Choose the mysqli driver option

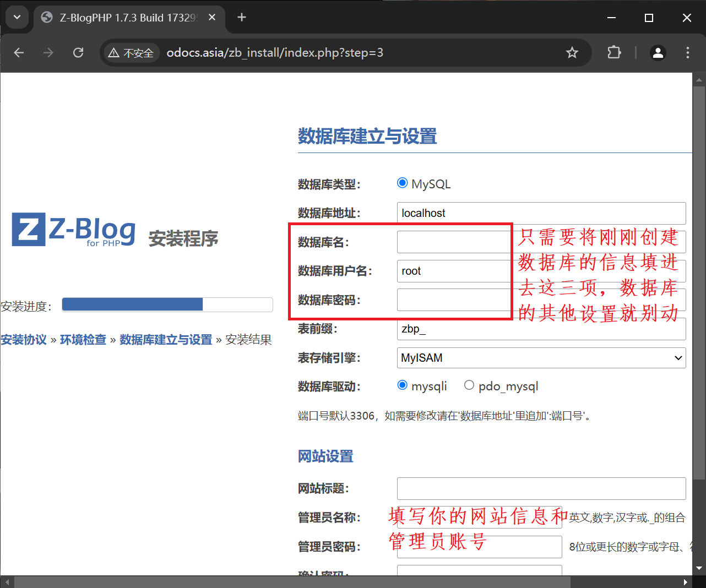pyautogui.click(x=403, y=385)
